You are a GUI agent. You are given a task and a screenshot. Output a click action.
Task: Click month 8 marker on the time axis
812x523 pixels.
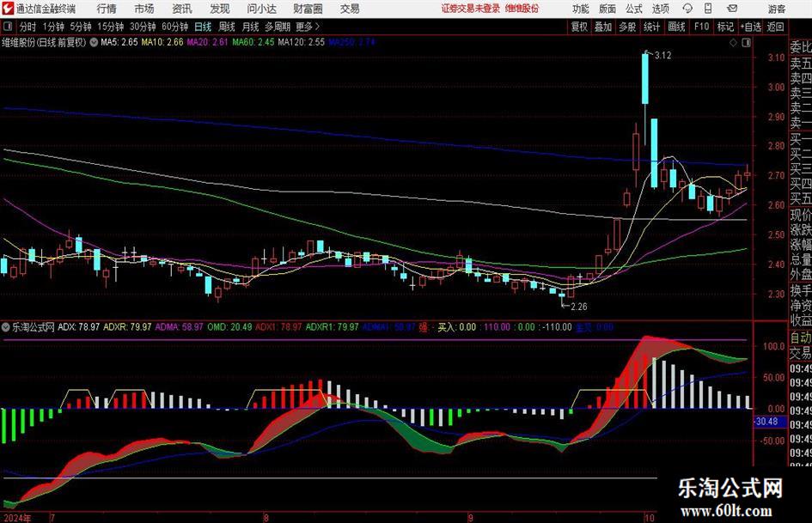pos(266,518)
